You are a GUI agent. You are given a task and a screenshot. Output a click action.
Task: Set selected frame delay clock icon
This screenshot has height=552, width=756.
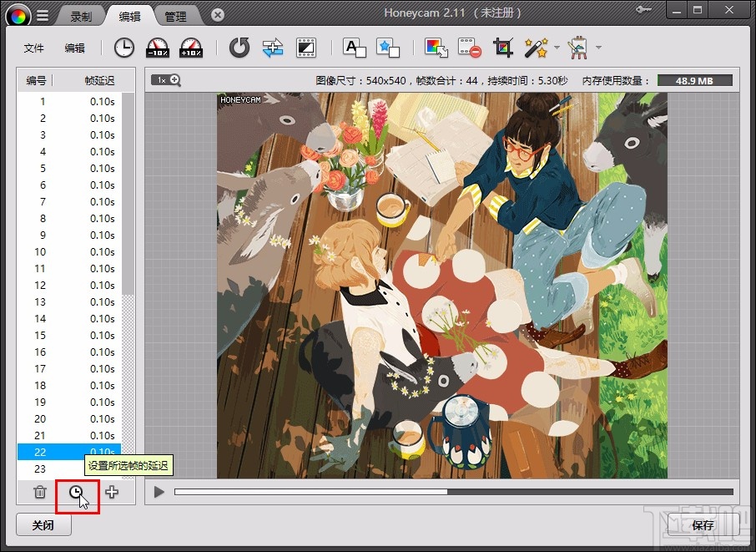tap(76, 492)
